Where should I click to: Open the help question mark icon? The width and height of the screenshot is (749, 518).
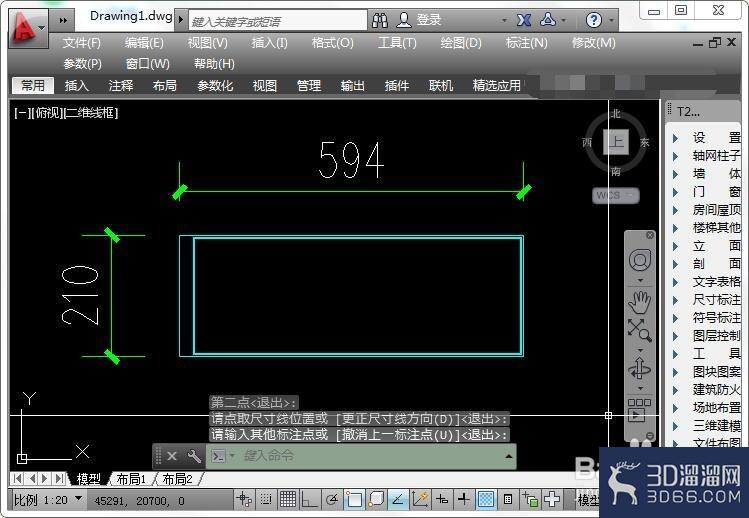(593, 20)
